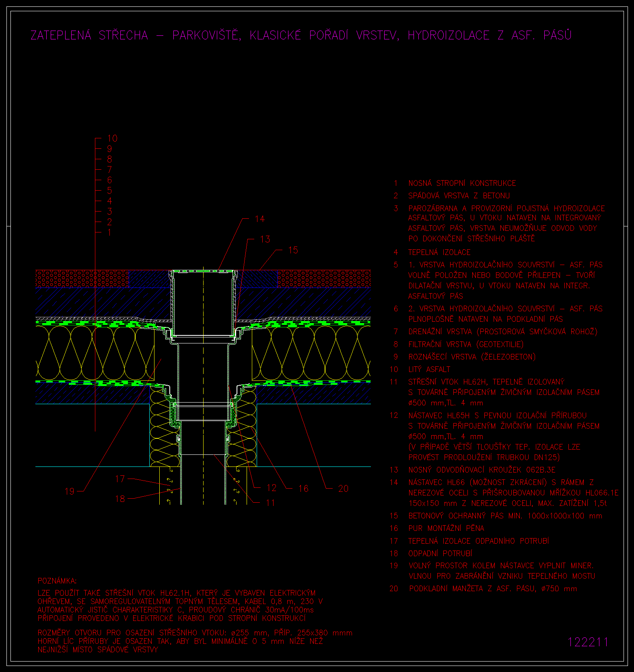Click drawing callout '18' beside the drain pipe

click(120, 499)
